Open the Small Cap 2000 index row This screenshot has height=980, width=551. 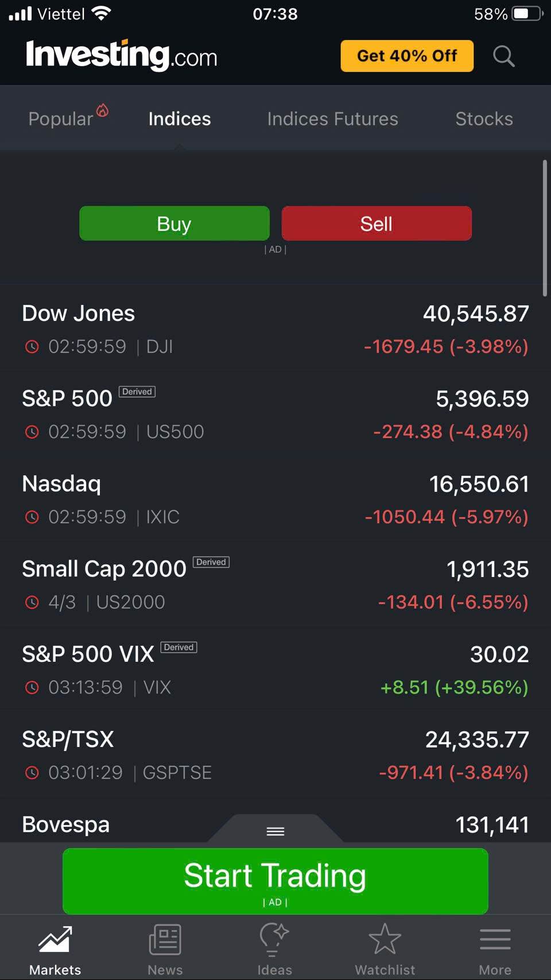pyautogui.click(x=275, y=585)
